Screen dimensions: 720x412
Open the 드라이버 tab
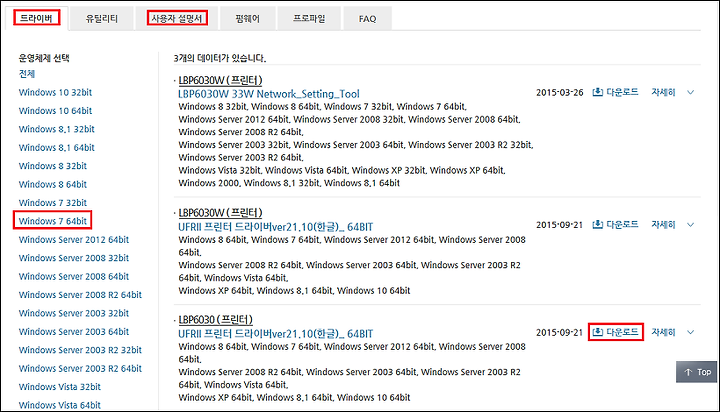click(x=37, y=18)
